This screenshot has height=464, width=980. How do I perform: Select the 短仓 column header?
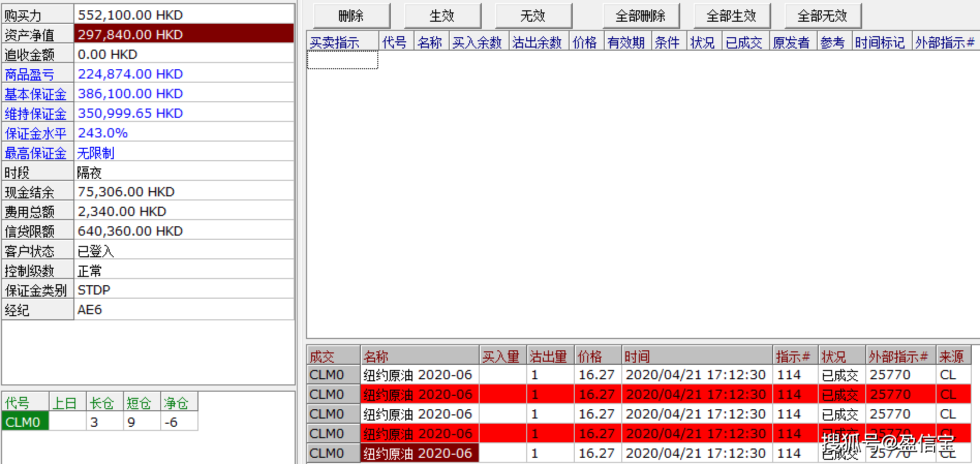click(142, 403)
